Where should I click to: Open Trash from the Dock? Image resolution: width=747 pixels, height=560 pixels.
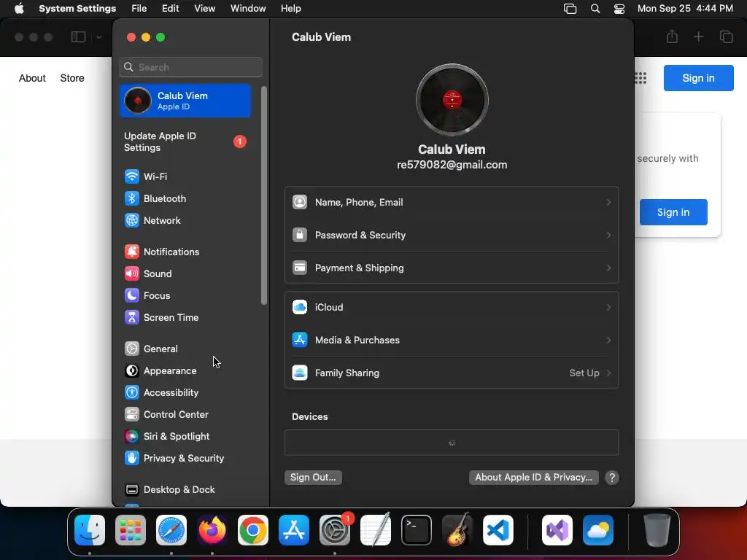point(657,530)
